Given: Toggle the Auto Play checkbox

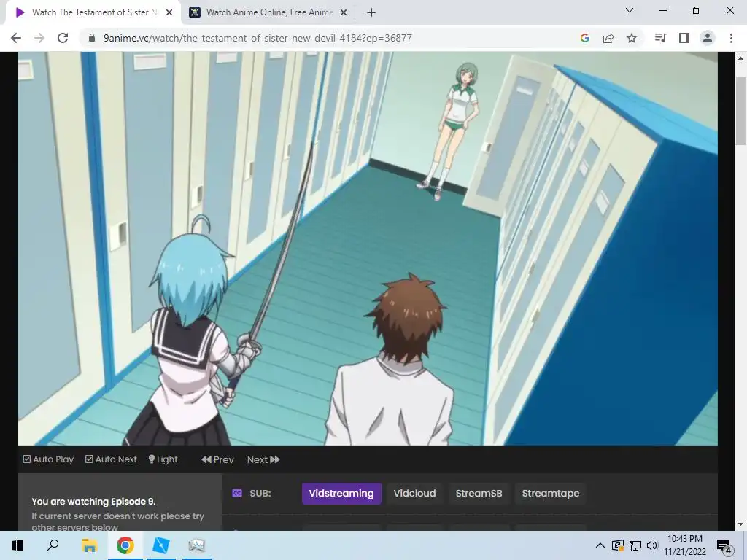Looking at the screenshot, I should click(48, 459).
